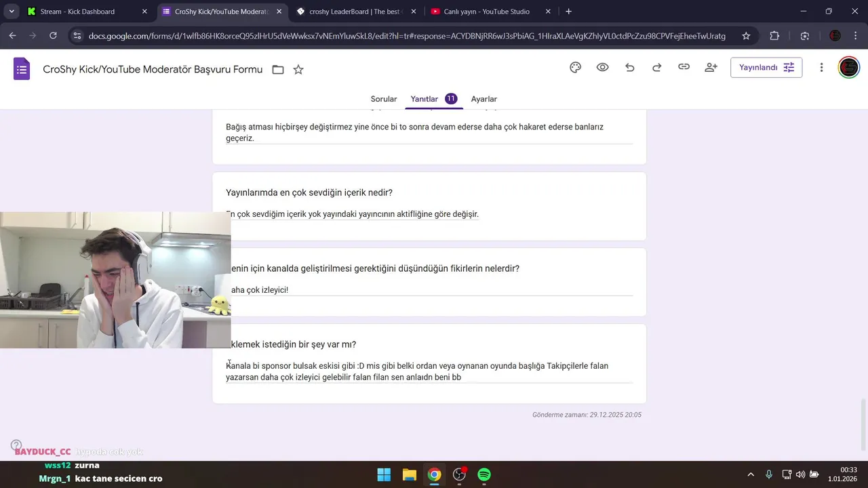Viewport: 868px width, 488px height.
Task: Switch to the Sorular tab
Action: tap(384, 99)
